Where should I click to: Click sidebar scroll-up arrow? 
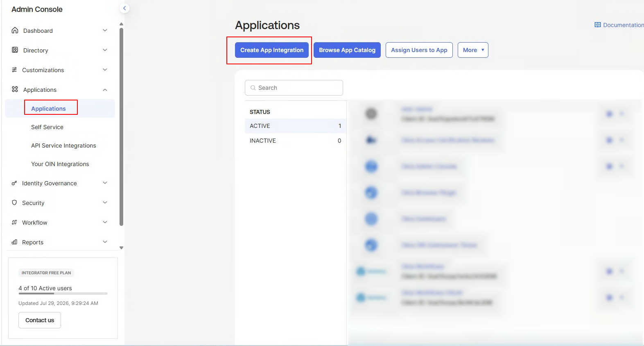[121, 24]
